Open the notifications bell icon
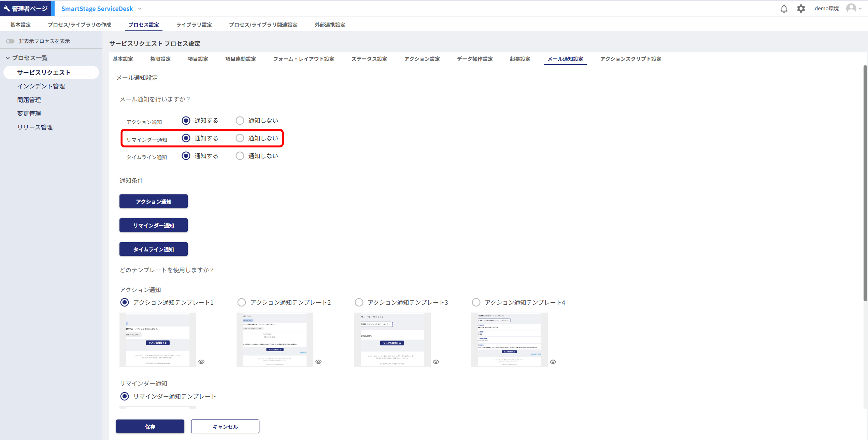 click(784, 8)
